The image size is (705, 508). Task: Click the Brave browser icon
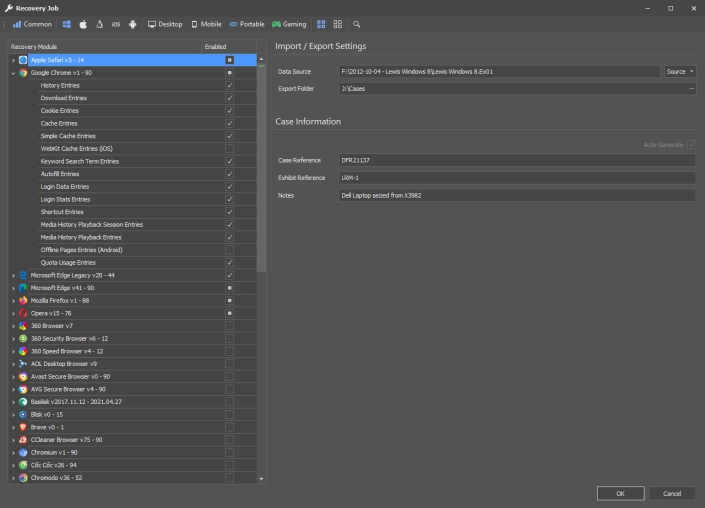[x=23, y=427]
